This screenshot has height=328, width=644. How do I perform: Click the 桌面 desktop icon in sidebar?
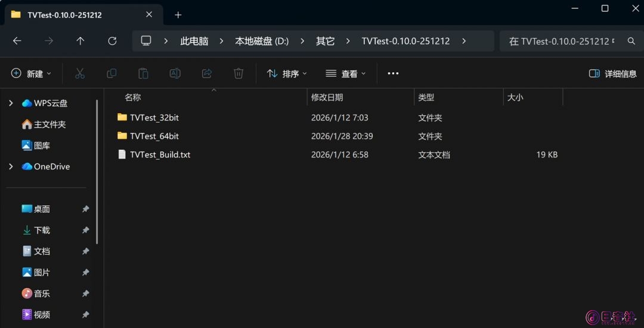[x=27, y=209]
